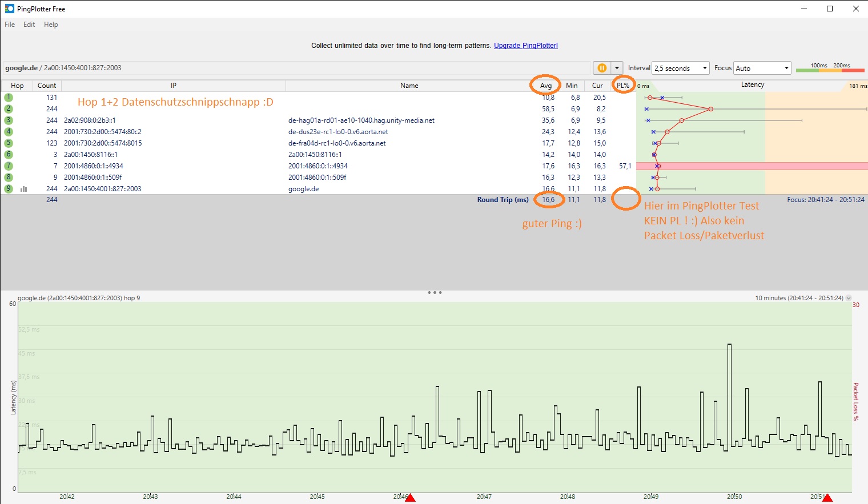Select the hop 7 green circle icon

pyautogui.click(x=9, y=166)
